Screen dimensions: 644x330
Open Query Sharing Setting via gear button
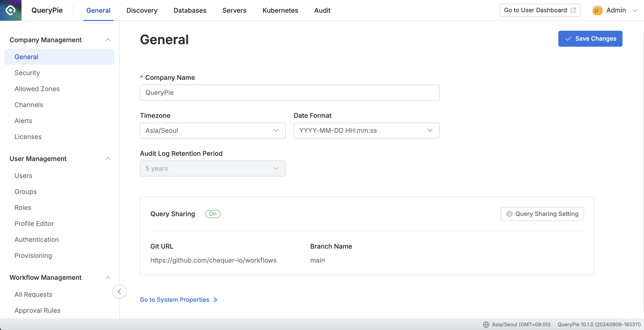542,214
